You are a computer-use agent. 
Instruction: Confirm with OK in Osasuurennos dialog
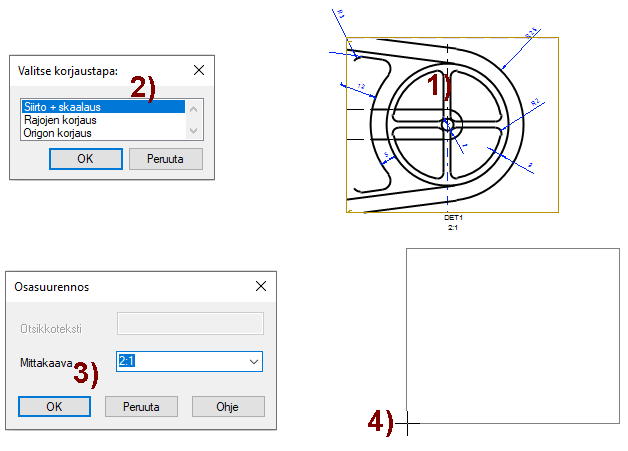[x=54, y=407]
